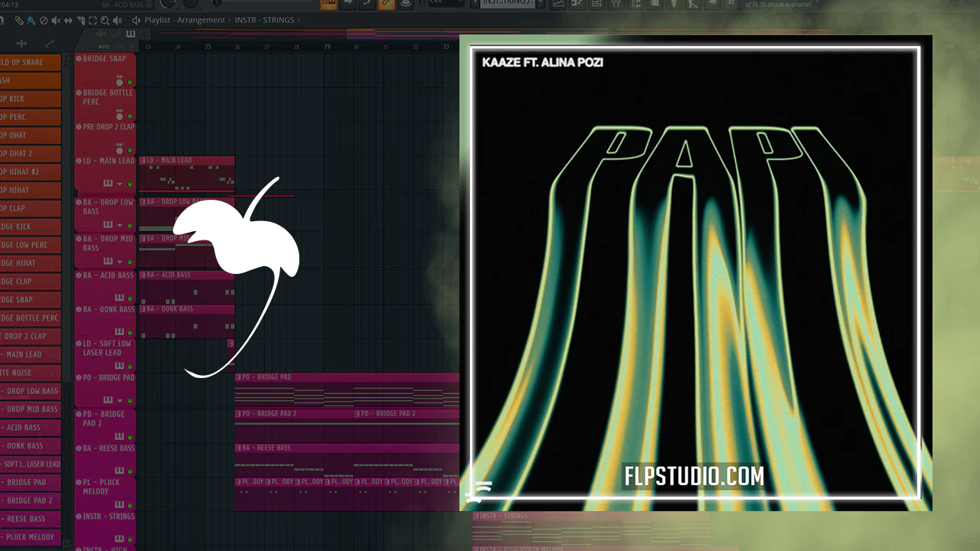Open the playlist options speaker menu

pyautogui.click(x=136, y=20)
